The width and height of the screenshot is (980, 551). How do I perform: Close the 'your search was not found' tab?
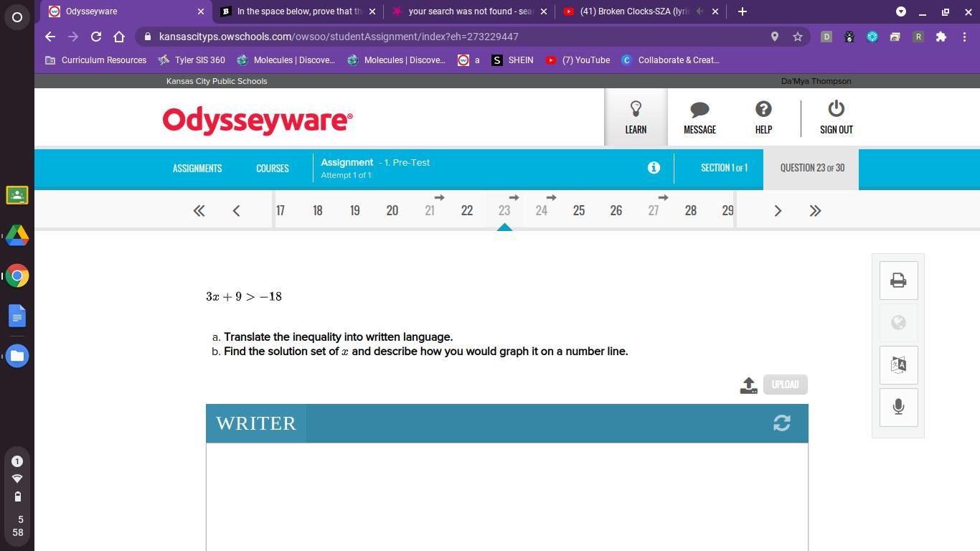click(x=543, y=11)
